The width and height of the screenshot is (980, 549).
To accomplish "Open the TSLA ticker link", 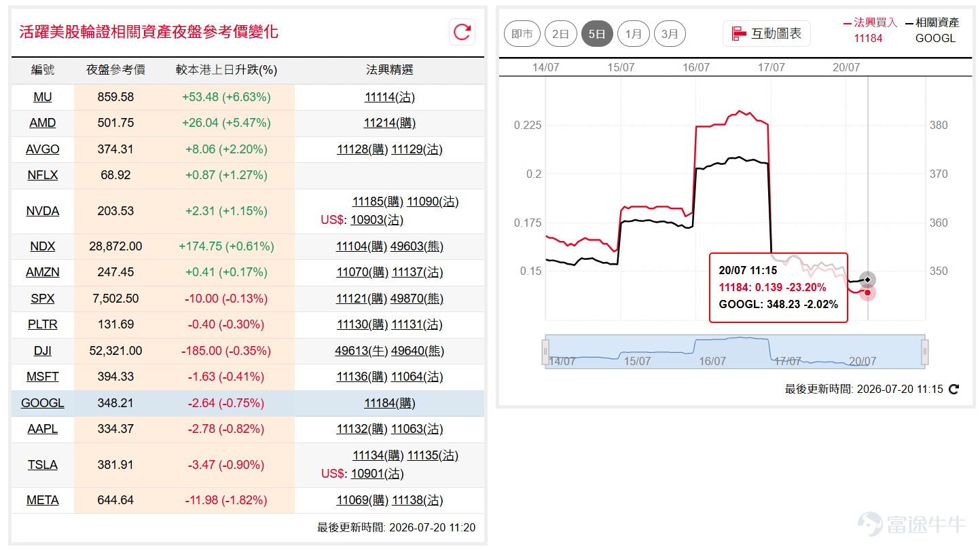I will pos(43,465).
